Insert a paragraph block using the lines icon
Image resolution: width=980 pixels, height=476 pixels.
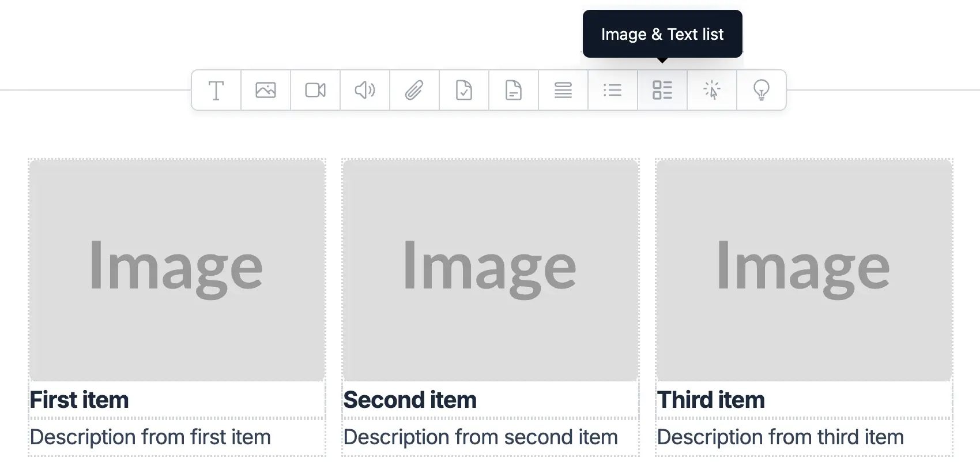pos(563,90)
